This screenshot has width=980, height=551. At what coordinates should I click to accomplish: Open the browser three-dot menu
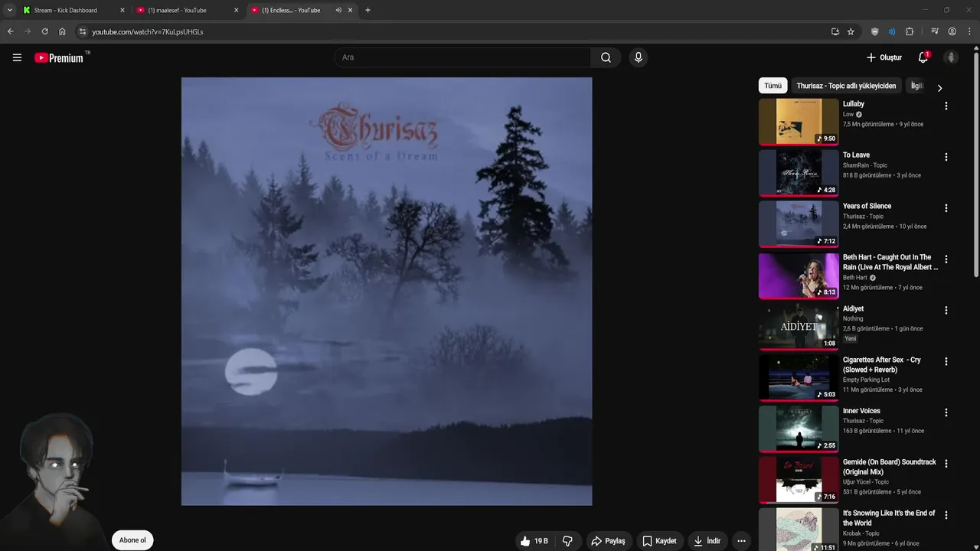point(969,31)
